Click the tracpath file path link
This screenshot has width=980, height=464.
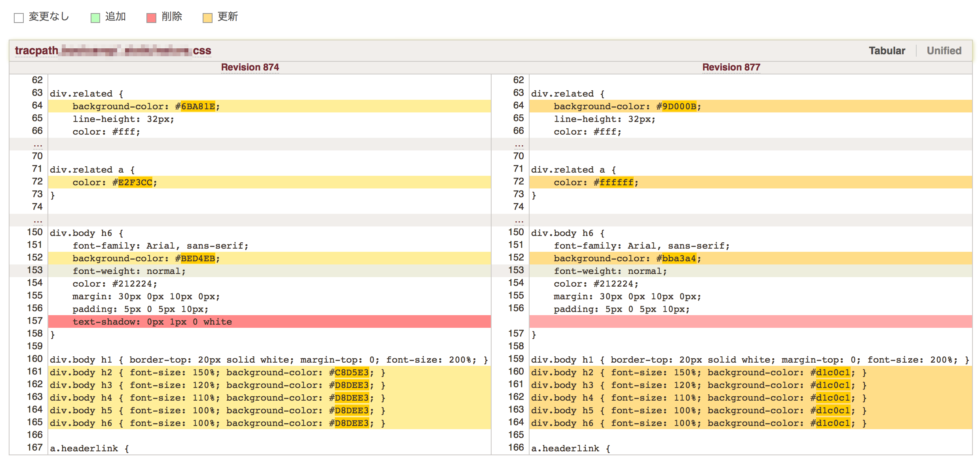click(36, 51)
